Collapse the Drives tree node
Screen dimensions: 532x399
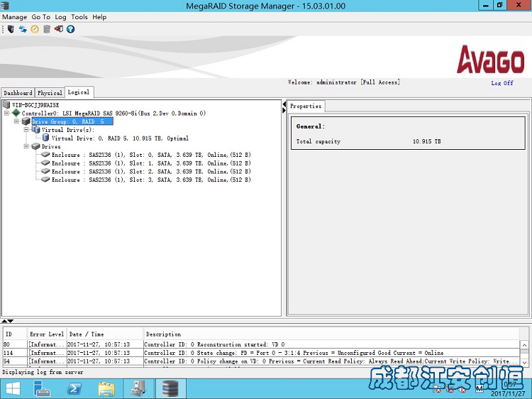pos(26,146)
